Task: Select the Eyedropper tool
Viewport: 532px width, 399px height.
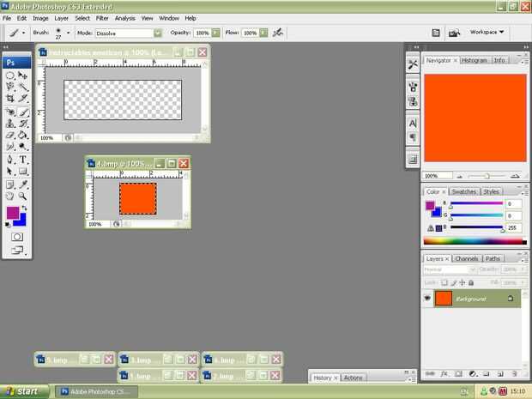Action: pos(22,184)
